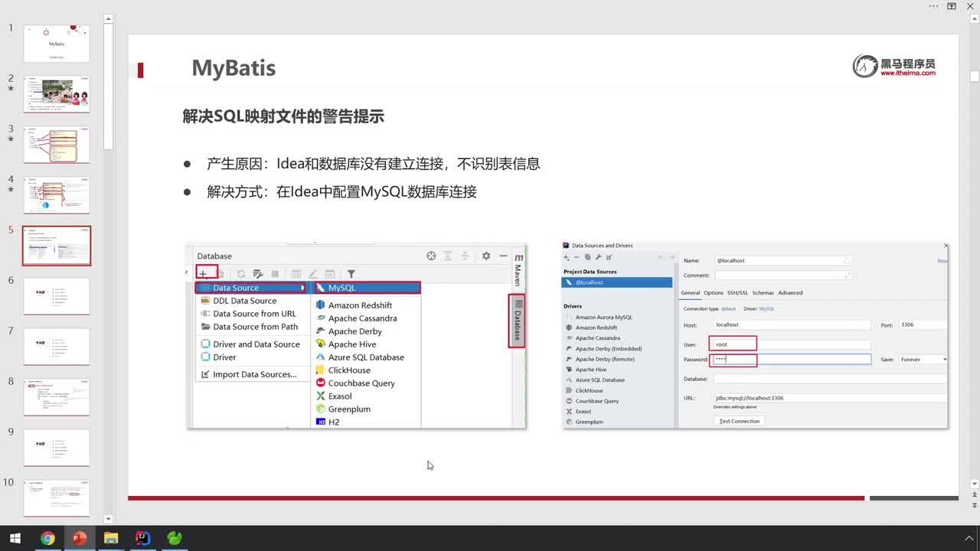This screenshot has height=551, width=980.
Task: Click Save Forever dropdown in slide image
Action: click(924, 360)
